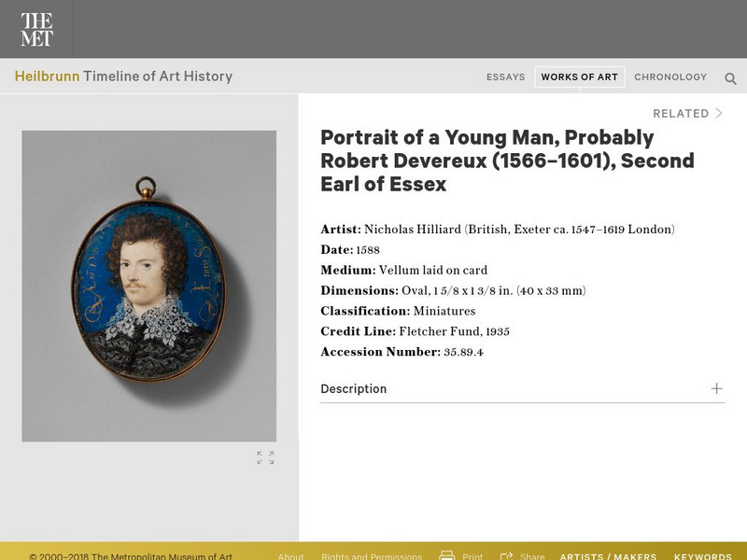Screen dimensions: 747x560
Task: Open the About footer link
Action: pyautogui.click(x=290, y=556)
